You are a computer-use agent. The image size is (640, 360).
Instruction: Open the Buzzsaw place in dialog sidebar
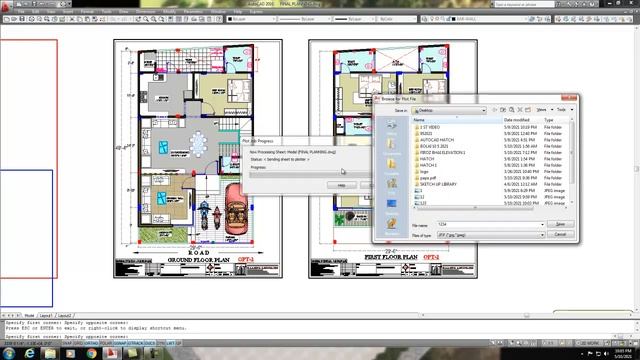pyautogui.click(x=391, y=226)
